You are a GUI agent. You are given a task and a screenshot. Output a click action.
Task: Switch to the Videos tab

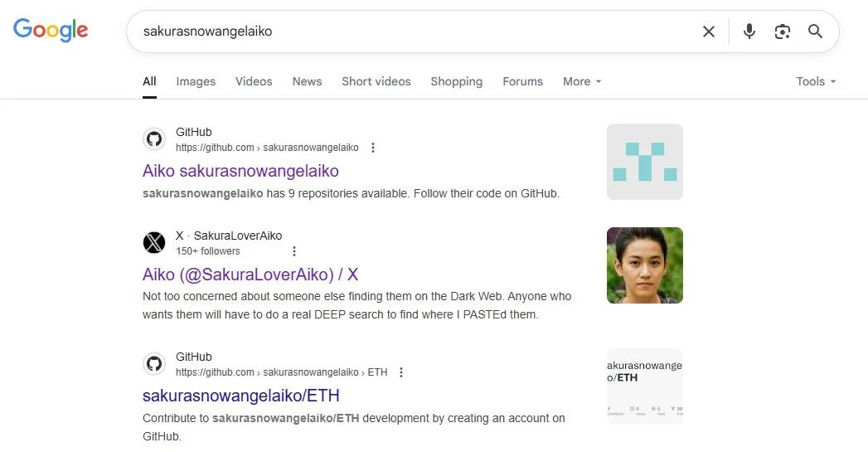click(254, 81)
